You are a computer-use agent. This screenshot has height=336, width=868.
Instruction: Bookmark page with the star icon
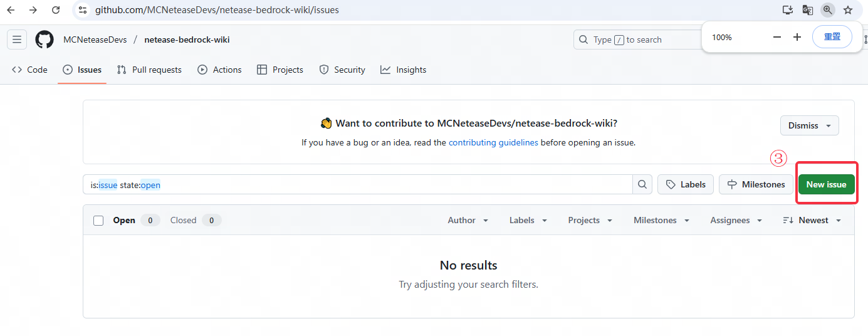click(848, 10)
